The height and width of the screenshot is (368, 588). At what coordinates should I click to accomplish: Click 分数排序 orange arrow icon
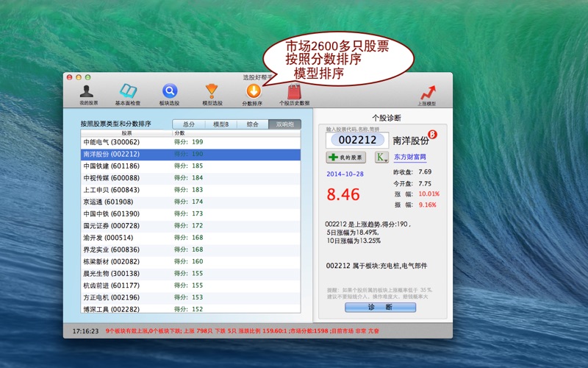tap(252, 91)
